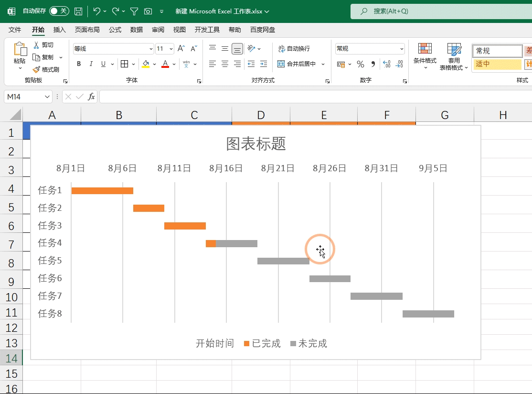This screenshot has height=394, width=532.
Task: Open the font size dropdown
Action: pyautogui.click(x=171, y=49)
